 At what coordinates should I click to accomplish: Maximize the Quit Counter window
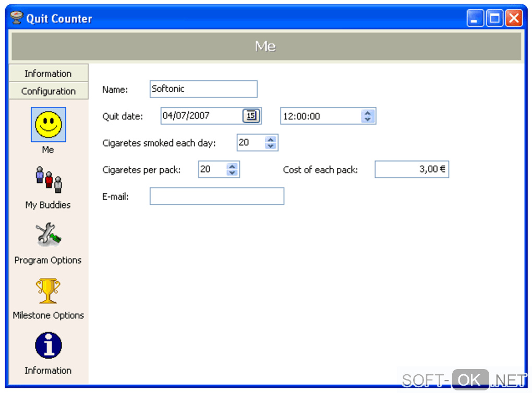[x=494, y=18]
